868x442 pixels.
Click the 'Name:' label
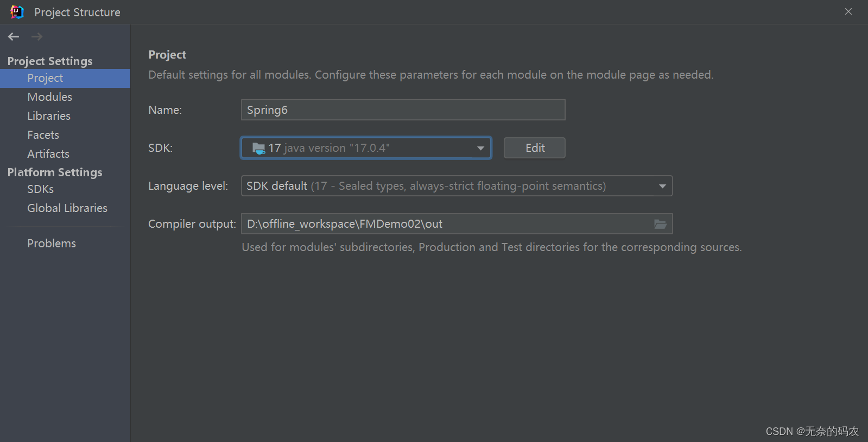[x=165, y=110]
